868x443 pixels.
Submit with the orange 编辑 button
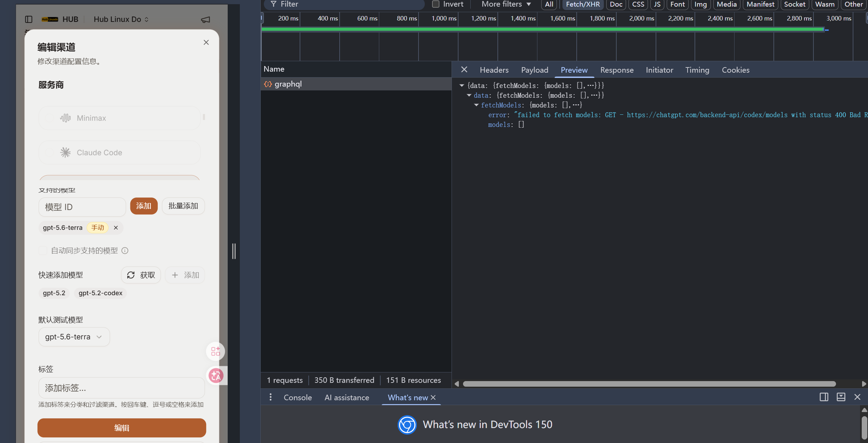click(122, 428)
